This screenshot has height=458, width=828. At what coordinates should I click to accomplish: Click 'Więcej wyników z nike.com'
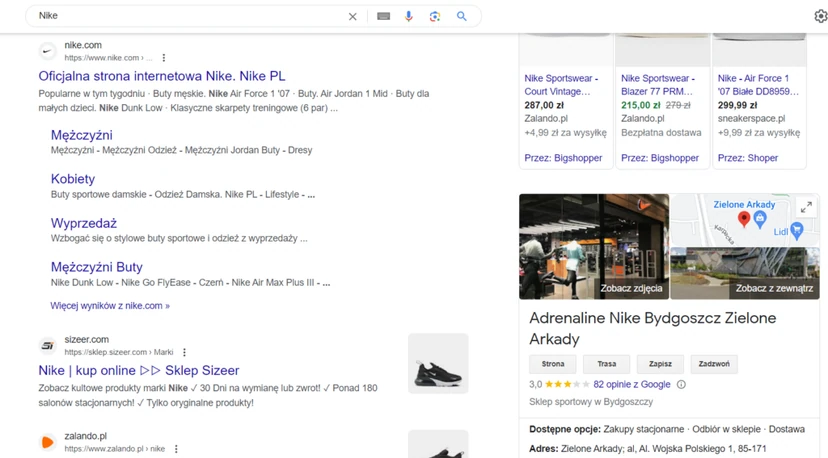pyautogui.click(x=110, y=306)
